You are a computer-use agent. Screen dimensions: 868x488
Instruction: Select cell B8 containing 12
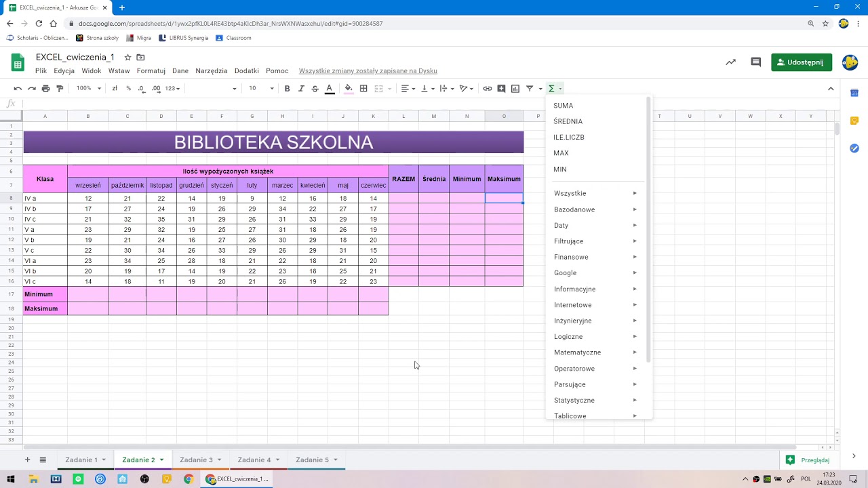[x=88, y=199]
